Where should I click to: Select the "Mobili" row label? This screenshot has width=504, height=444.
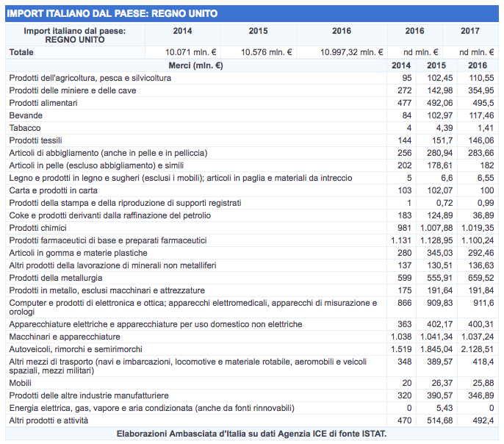coord(21,383)
